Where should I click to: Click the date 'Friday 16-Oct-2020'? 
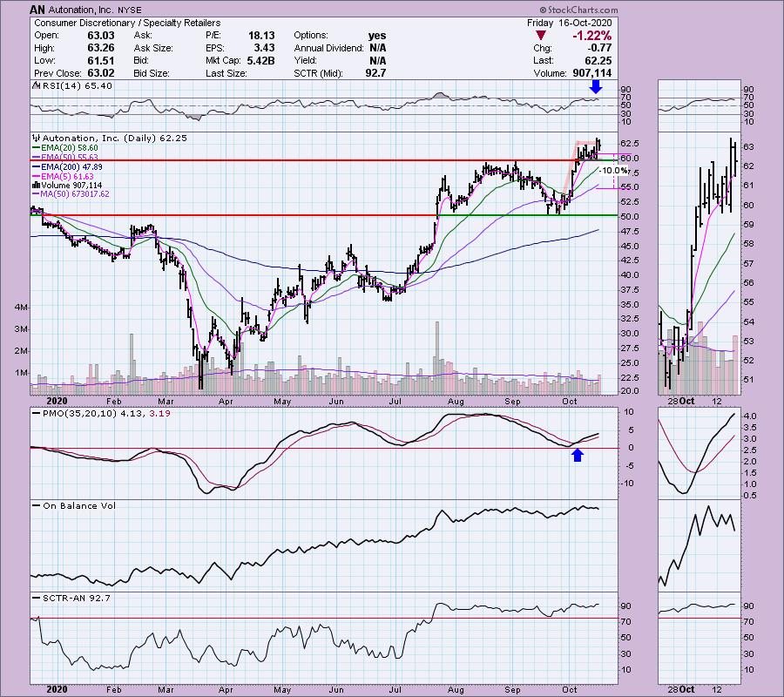coord(569,23)
